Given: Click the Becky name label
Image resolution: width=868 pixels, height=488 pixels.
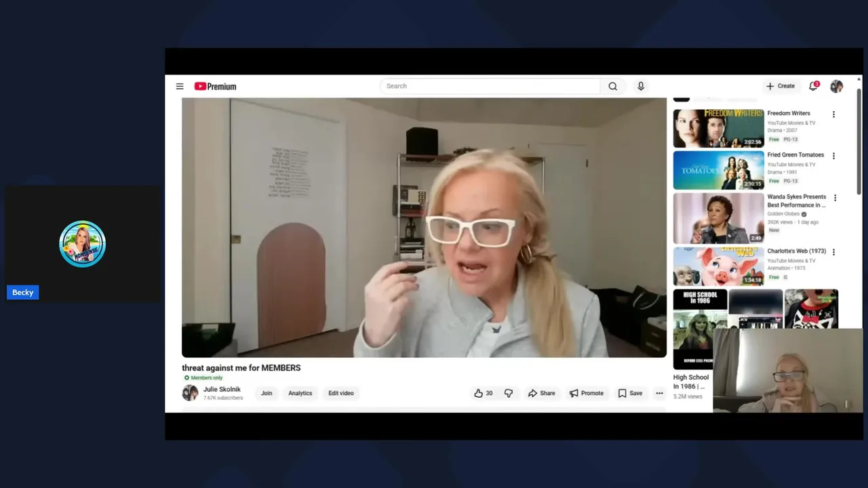Looking at the screenshot, I should pos(22,293).
